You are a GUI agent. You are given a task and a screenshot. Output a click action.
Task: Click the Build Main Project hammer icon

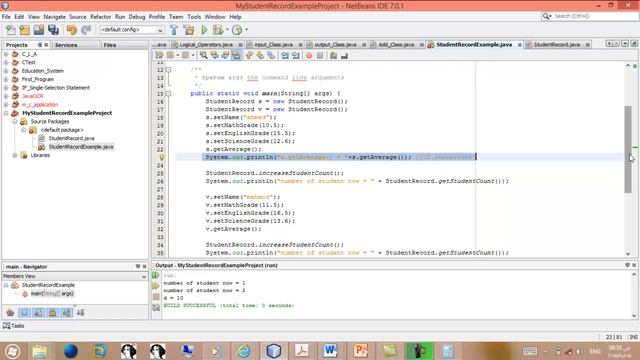point(174,30)
